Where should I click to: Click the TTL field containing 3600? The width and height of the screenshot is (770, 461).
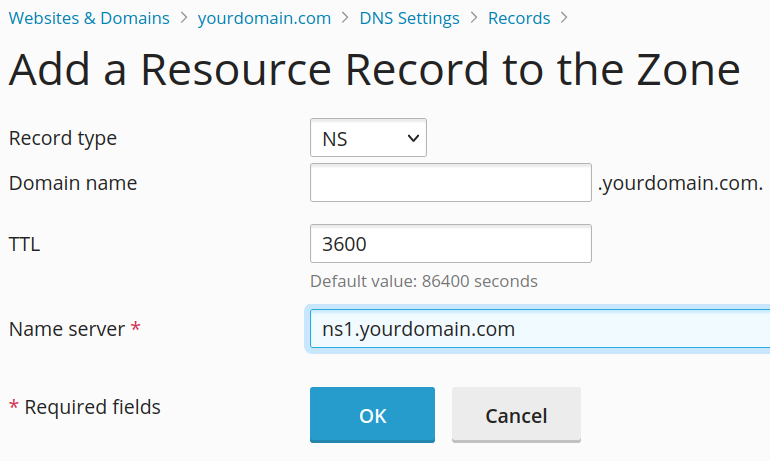(451, 244)
